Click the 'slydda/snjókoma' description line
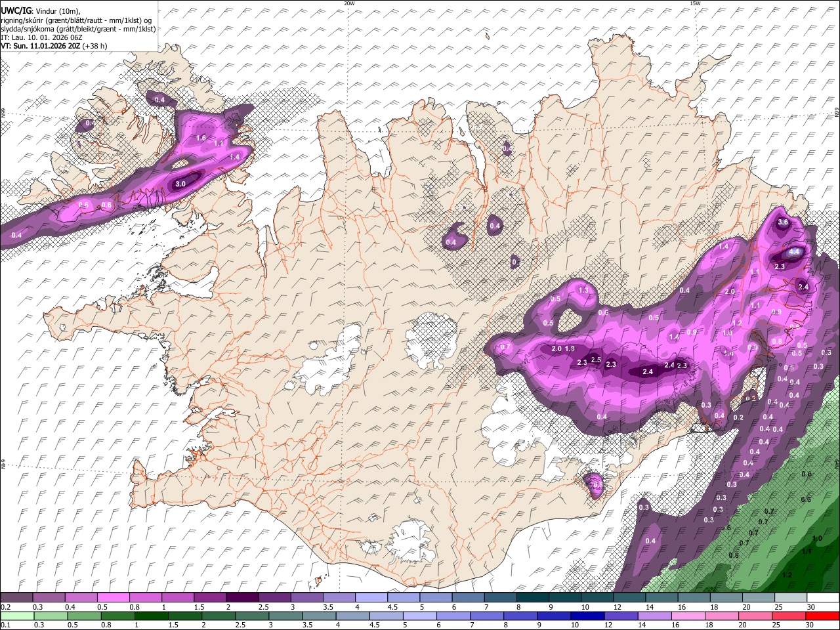Viewport: 840px width, 630px height. pyautogui.click(x=78, y=29)
